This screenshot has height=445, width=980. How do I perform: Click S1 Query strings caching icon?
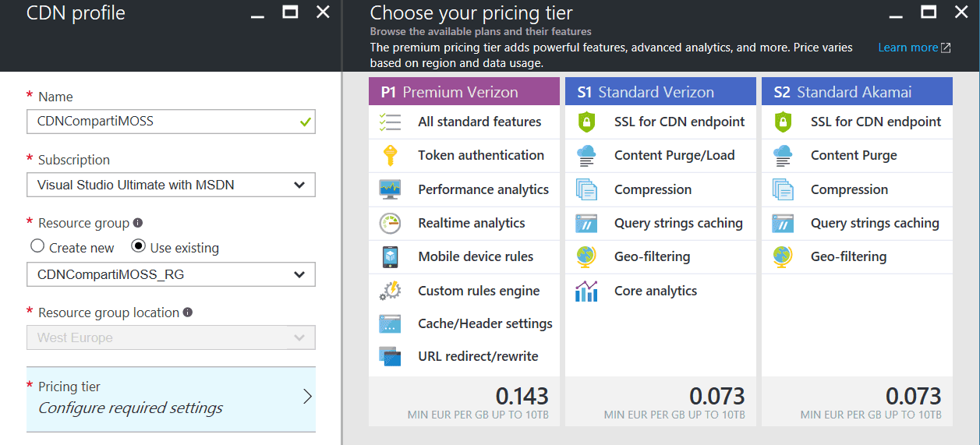click(586, 223)
